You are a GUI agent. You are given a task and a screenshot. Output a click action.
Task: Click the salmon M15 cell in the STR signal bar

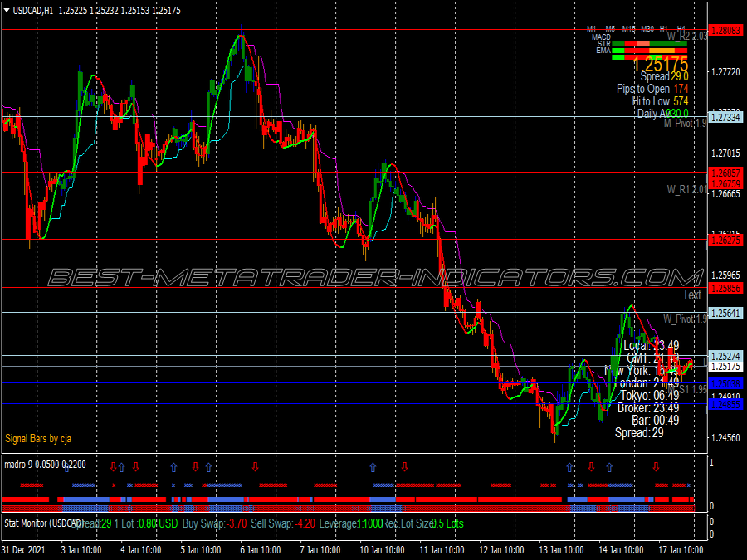click(643, 44)
